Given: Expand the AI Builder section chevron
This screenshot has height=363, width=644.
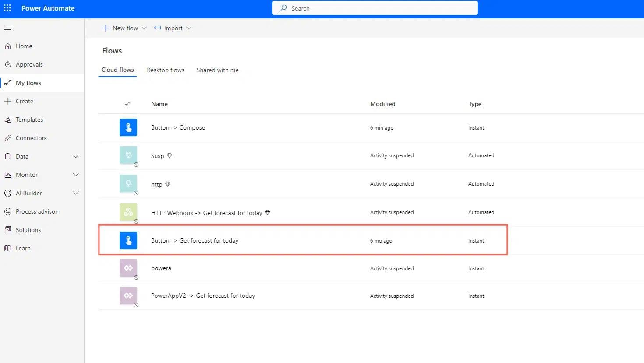Looking at the screenshot, I should point(76,193).
